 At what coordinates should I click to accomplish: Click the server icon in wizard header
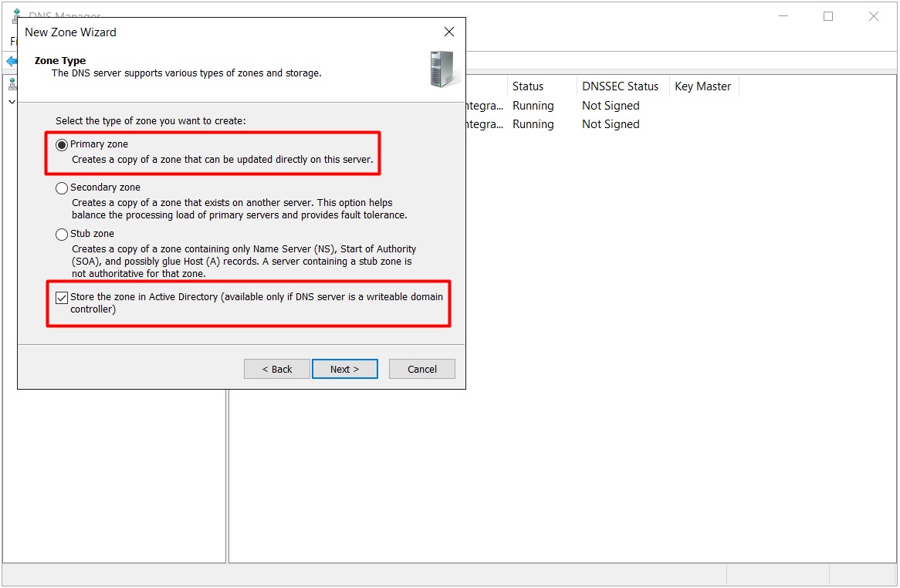pyautogui.click(x=445, y=69)
